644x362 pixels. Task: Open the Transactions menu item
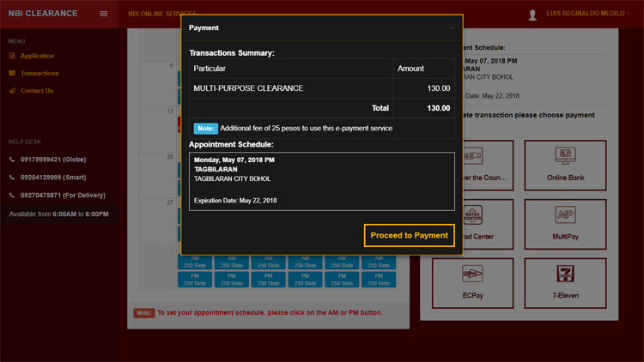coord(39,73)
